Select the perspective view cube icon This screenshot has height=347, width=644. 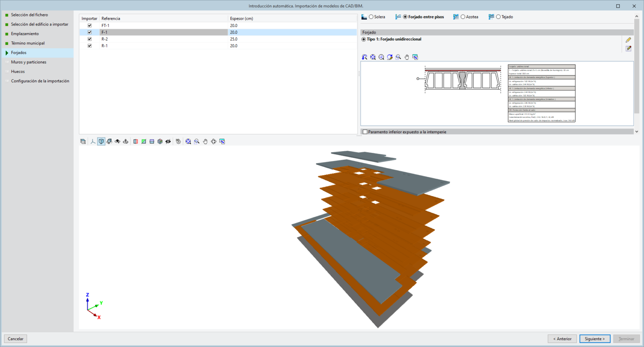click(101, 141)
